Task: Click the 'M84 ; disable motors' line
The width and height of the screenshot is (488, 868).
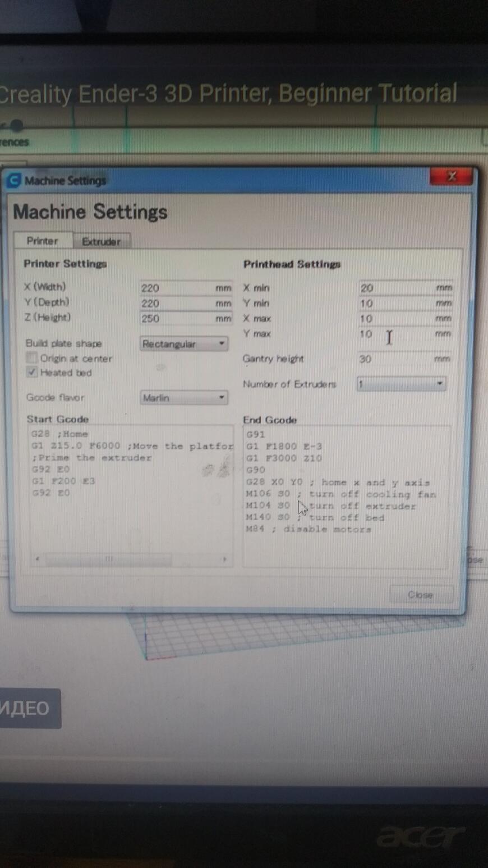Action: [308, 529]
